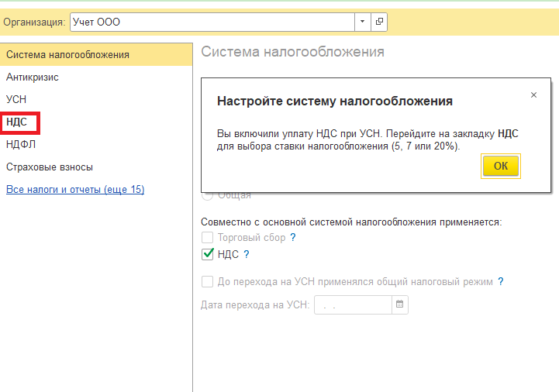Screen dimensions: 559x392
Task: Select the Общая radio button
Action: 208,195
